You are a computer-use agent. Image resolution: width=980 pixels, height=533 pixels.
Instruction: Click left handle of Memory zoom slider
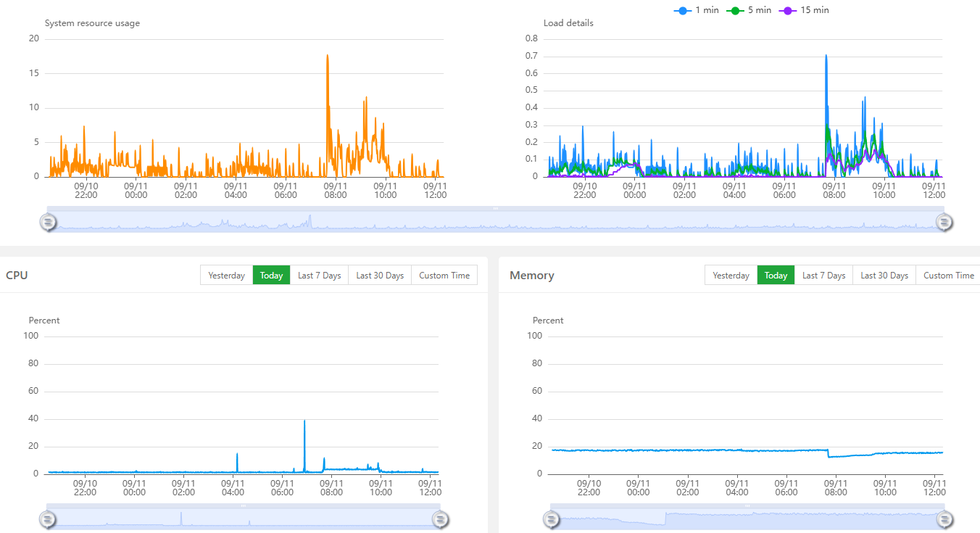click(x=552, y=518)
